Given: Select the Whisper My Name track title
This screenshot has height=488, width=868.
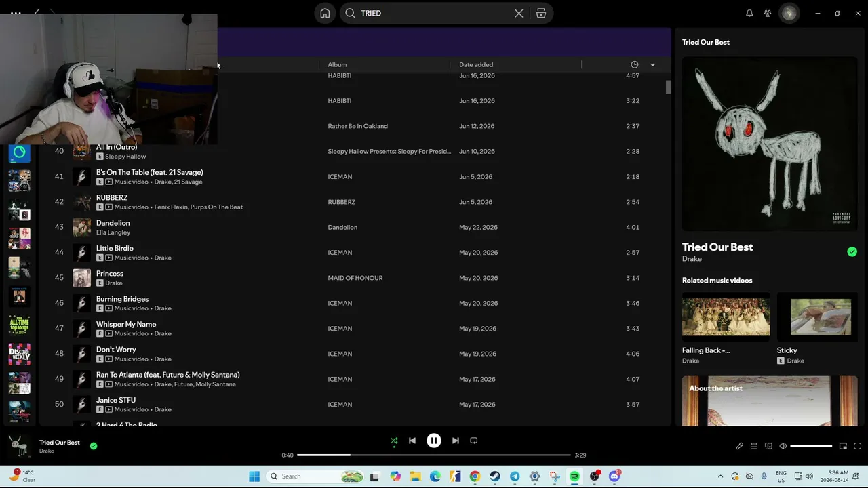Looking at the screenshot, I should coord(126,324).
